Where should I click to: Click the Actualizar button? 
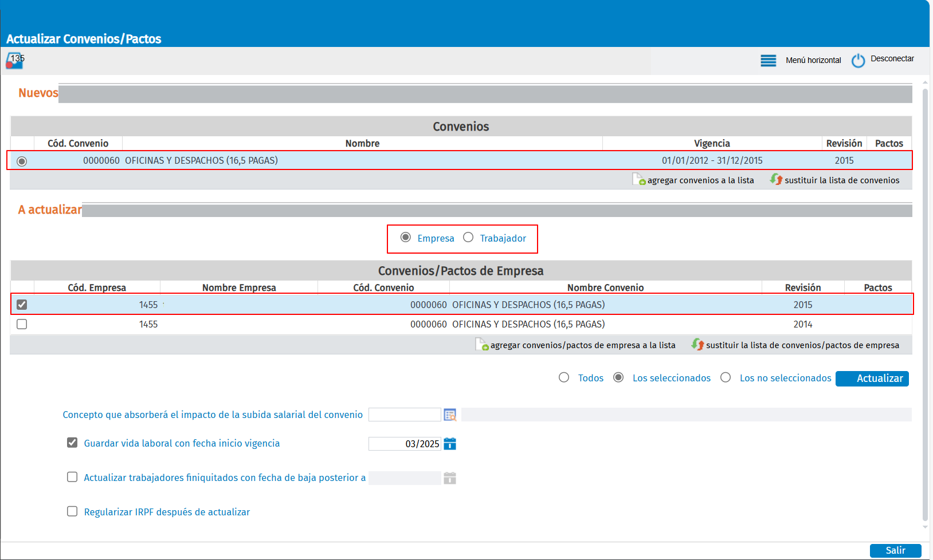pos(872,378)
